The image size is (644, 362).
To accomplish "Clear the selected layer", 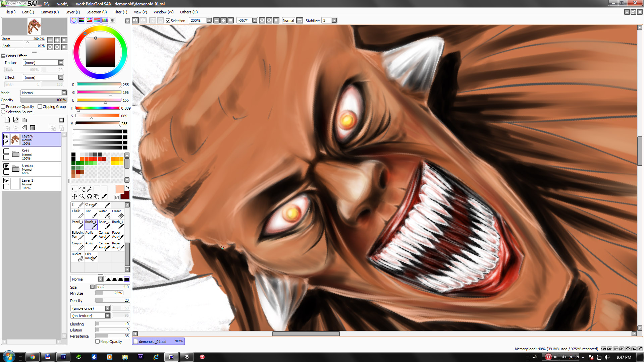I will coord(24,127).
